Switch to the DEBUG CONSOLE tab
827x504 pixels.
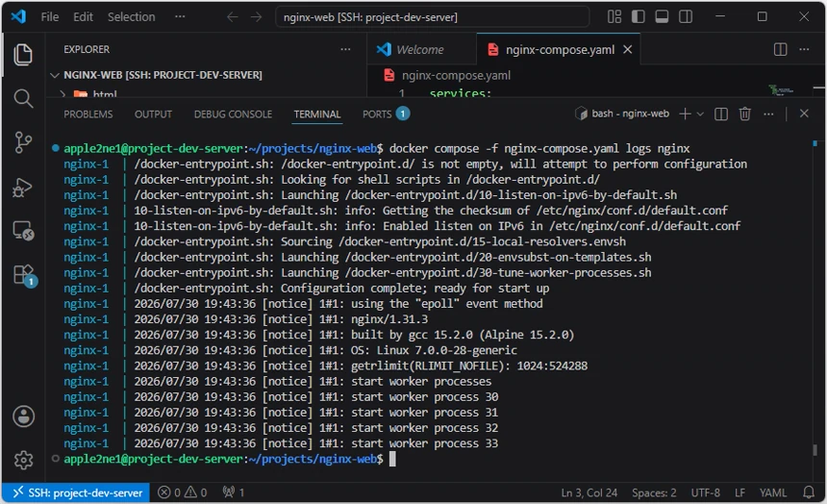click(x=233, y=114)
